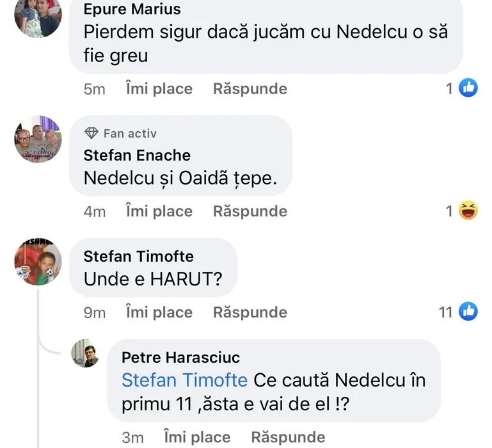Screen dimensions: 492x448
Task: Like Stefan Enache's comment with Îmi place
Action: 159,211
